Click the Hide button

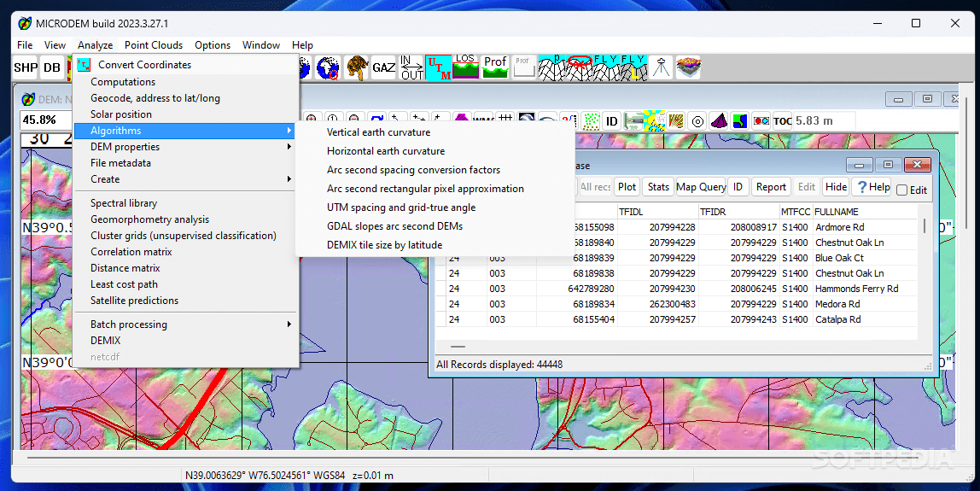[x=837, y=187]
